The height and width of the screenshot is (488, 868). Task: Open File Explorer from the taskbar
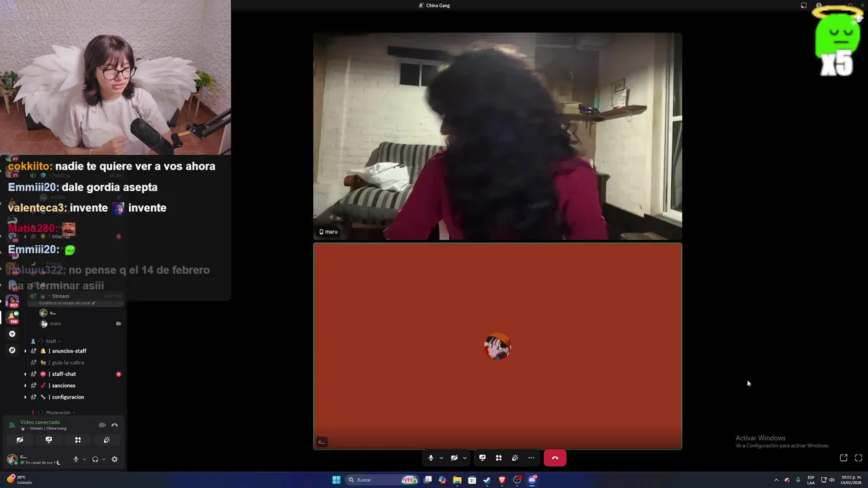pyautogui.click(x=458, y=480)
